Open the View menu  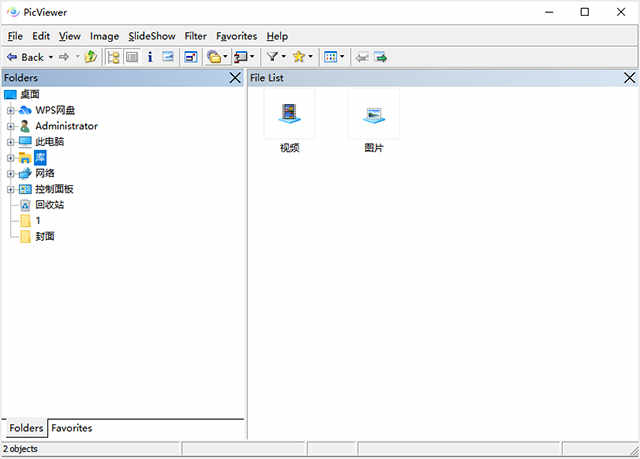click(x=69, y=36)
